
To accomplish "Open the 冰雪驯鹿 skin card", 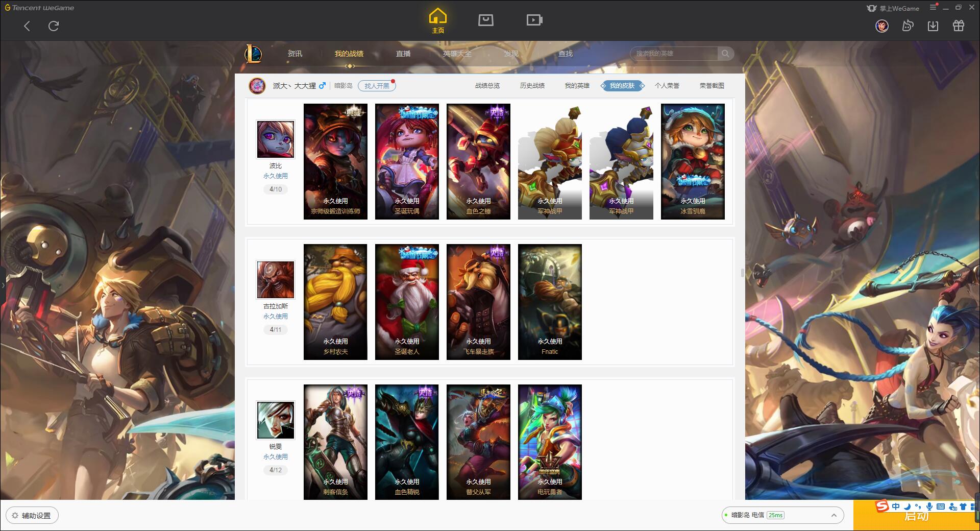I will point(693,161).
